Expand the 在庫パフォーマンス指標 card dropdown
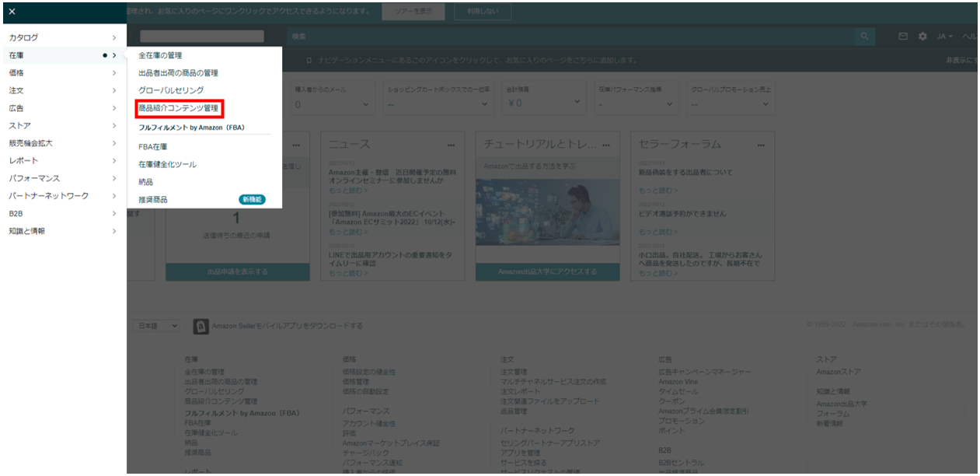The image size is (980, 476). (668, 103)
